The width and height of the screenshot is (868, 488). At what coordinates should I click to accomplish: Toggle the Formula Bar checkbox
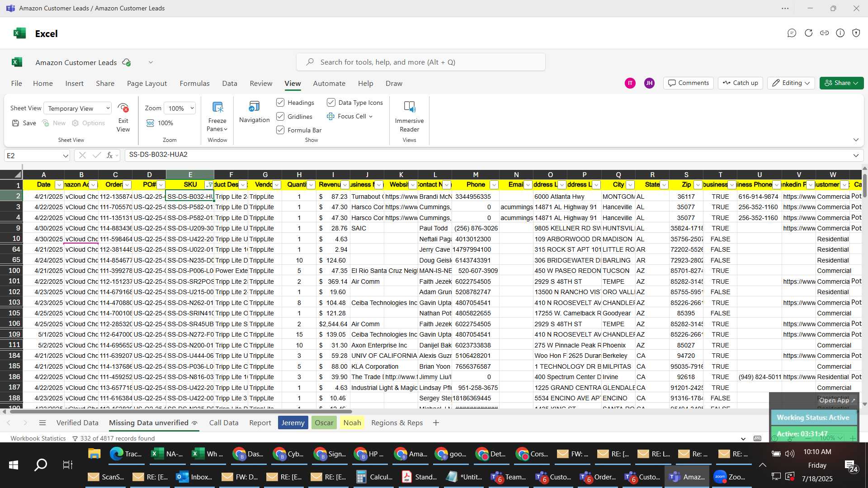[x=280, y=130]
